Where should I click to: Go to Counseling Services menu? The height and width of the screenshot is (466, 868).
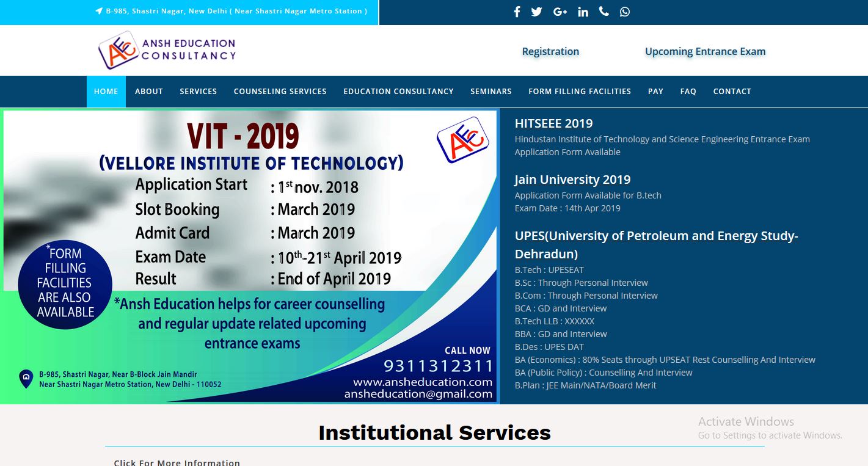[x=280, y=92]
